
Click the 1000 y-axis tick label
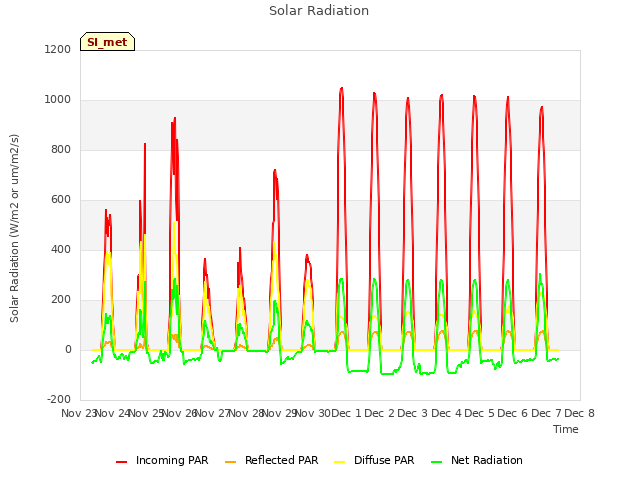point(58,100)
